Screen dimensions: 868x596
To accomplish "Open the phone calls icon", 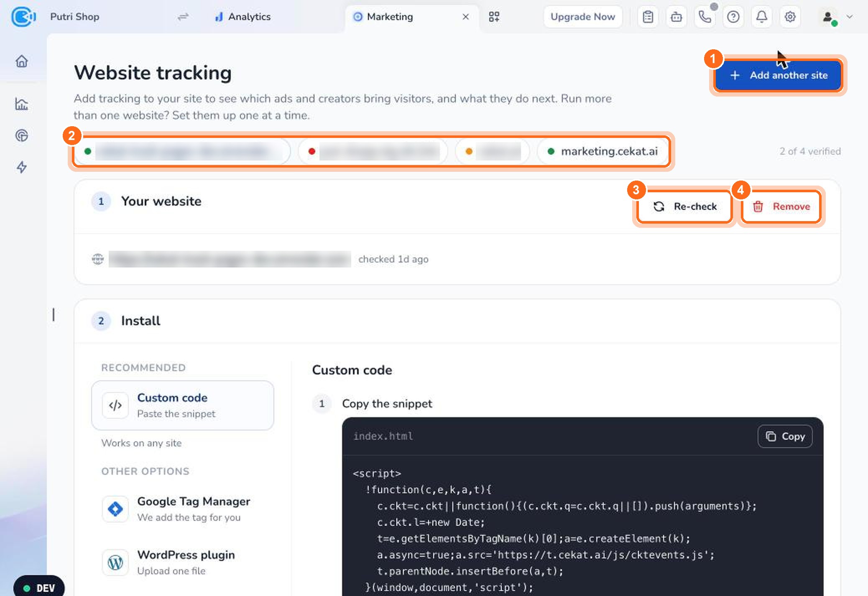I will [705, 17].
